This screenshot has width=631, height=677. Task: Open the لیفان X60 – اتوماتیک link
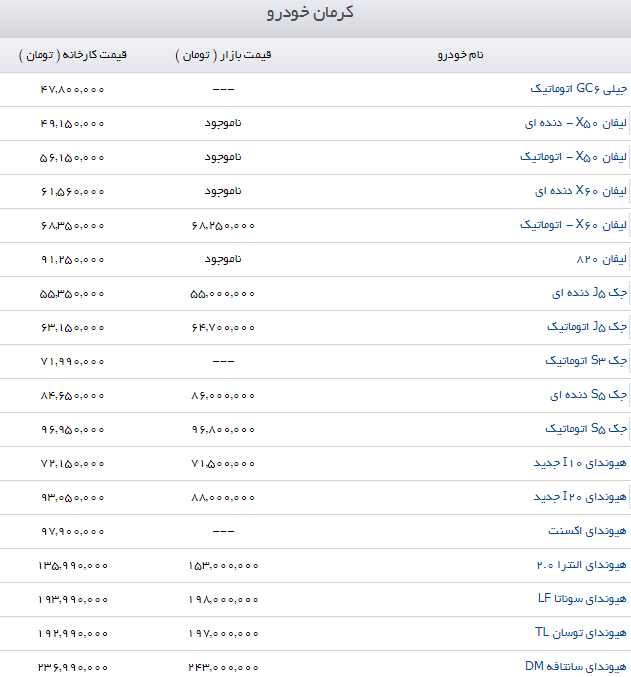coord(574,225)
